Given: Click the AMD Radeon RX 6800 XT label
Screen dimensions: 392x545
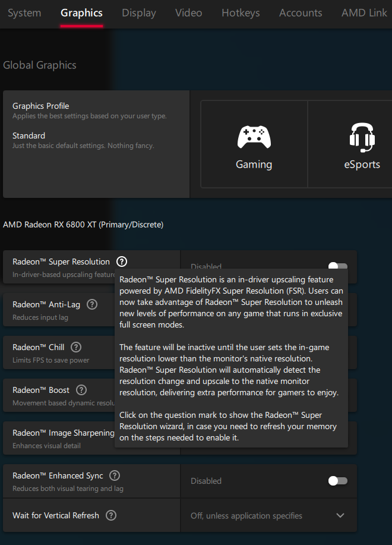Looking at the screenshot, I should pos(83,225).
